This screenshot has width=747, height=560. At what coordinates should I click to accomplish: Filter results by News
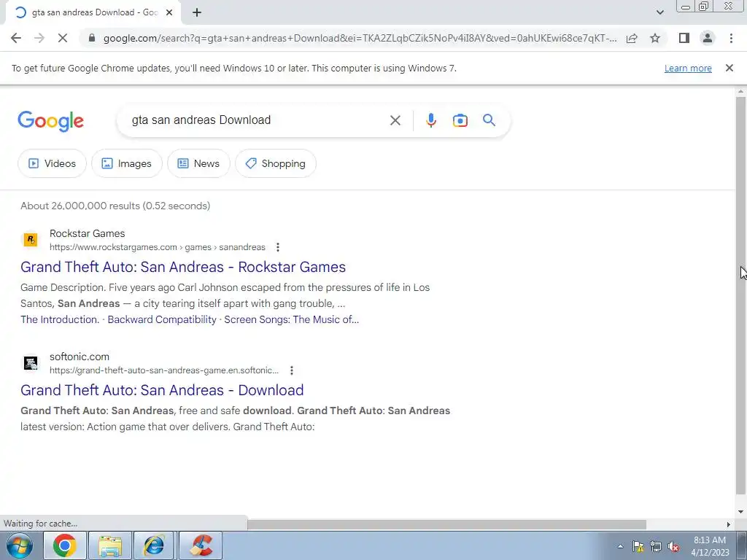click(198, 163)
